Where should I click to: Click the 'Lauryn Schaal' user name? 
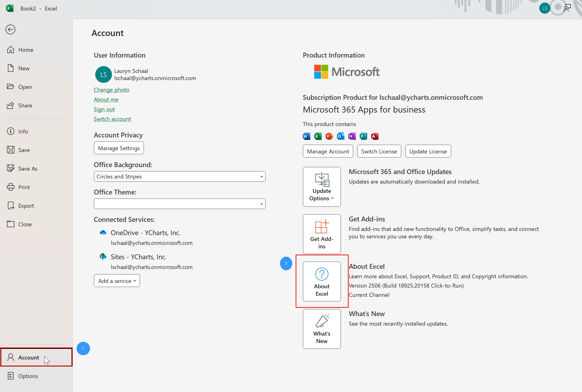131,71
